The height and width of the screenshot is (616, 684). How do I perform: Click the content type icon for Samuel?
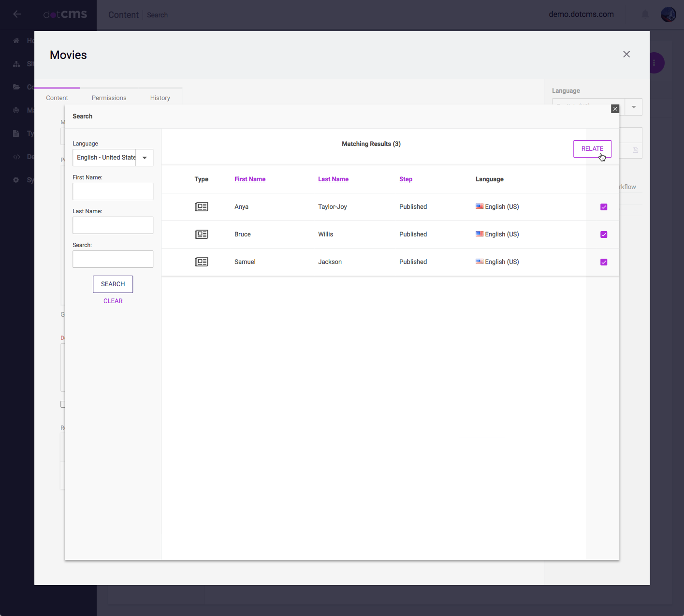[201, 262]
